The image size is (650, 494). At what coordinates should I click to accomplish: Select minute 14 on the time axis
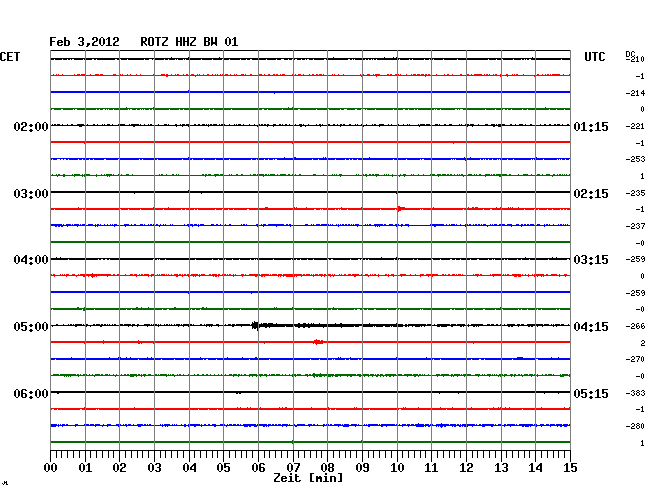(x=535, y=468)
